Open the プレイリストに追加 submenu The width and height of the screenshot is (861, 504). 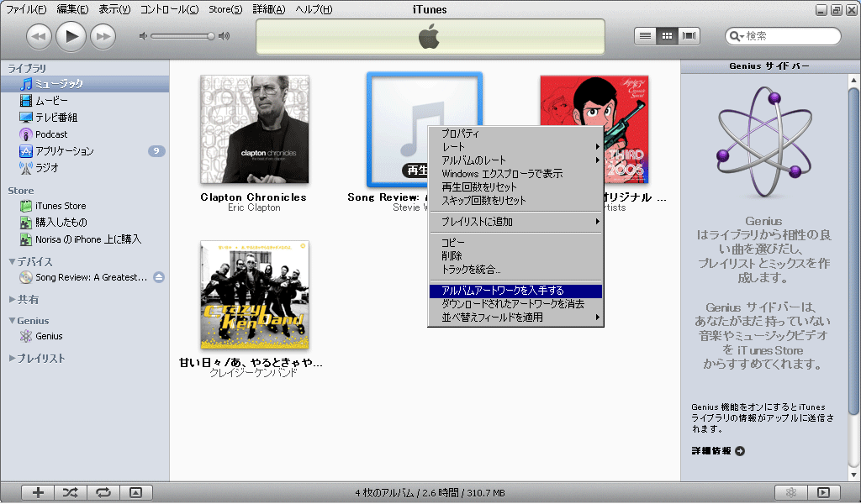click(x=515, y=222)
